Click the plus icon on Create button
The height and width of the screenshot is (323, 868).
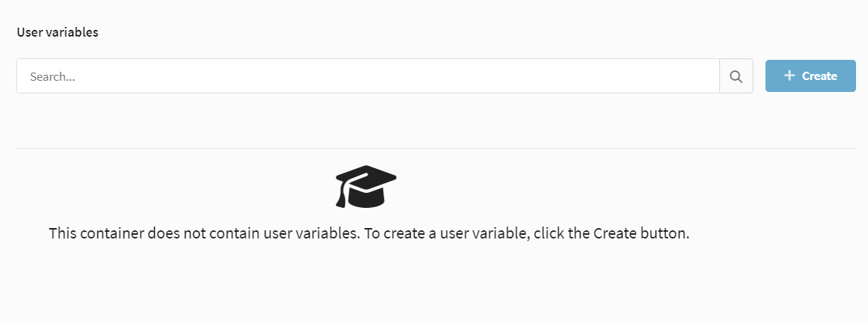coord(790,76)
